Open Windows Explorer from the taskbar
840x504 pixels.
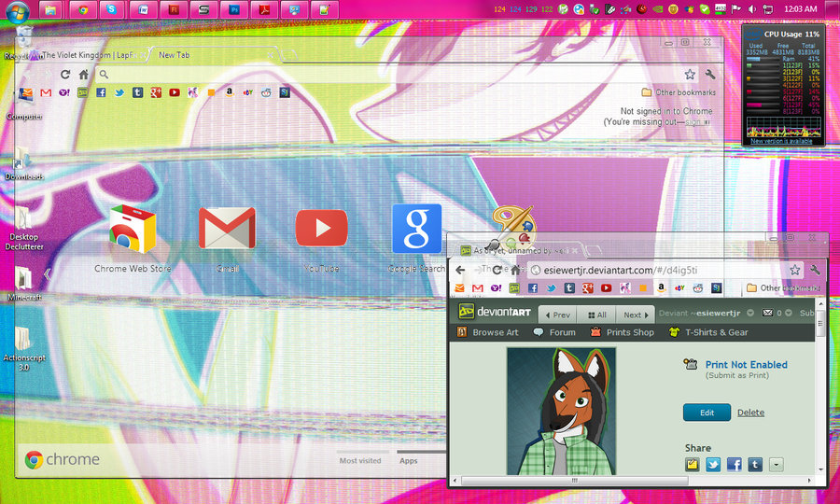(x=50, y=9)
